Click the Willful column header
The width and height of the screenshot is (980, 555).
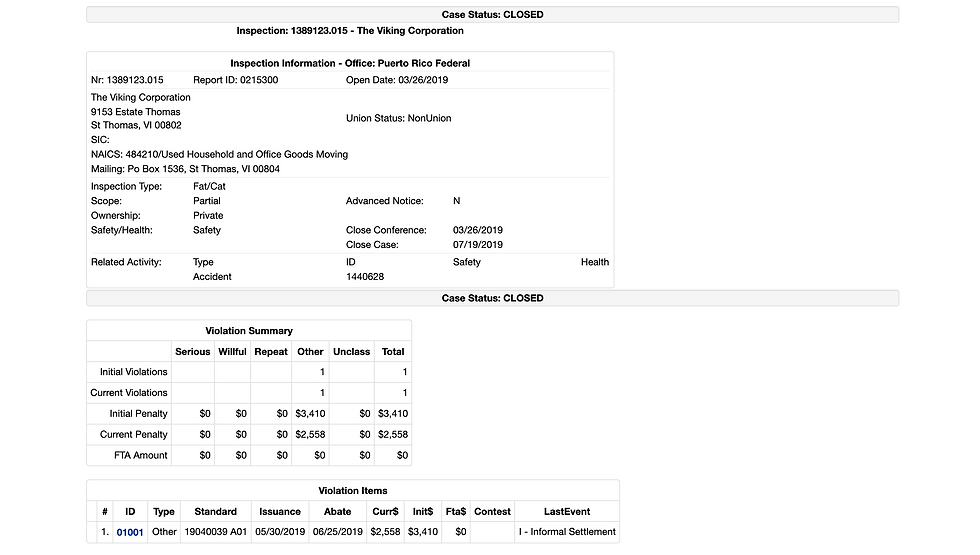232,352
